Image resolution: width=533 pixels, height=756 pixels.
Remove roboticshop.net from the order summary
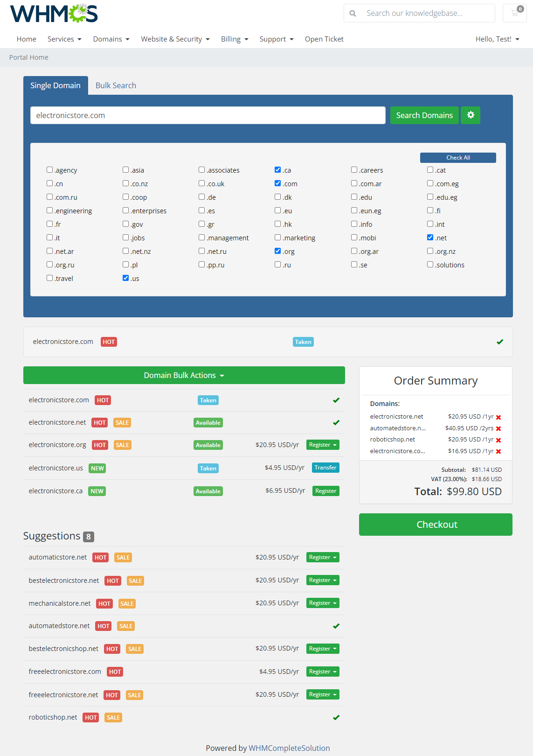point(498,440)
